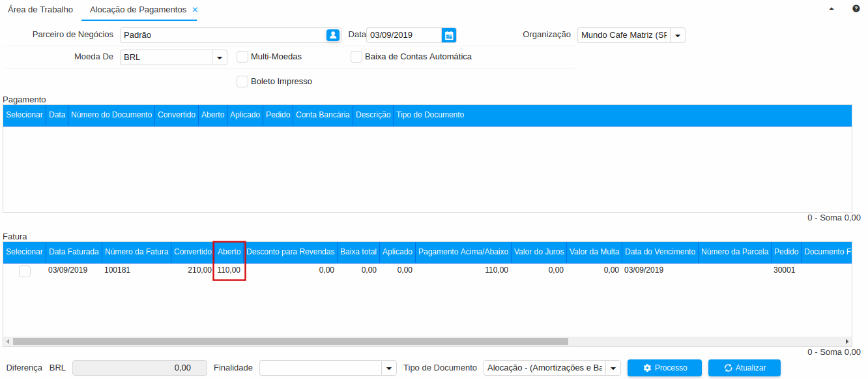
Task: Click the Parceiro de Negócios input field
Action: 222,35
